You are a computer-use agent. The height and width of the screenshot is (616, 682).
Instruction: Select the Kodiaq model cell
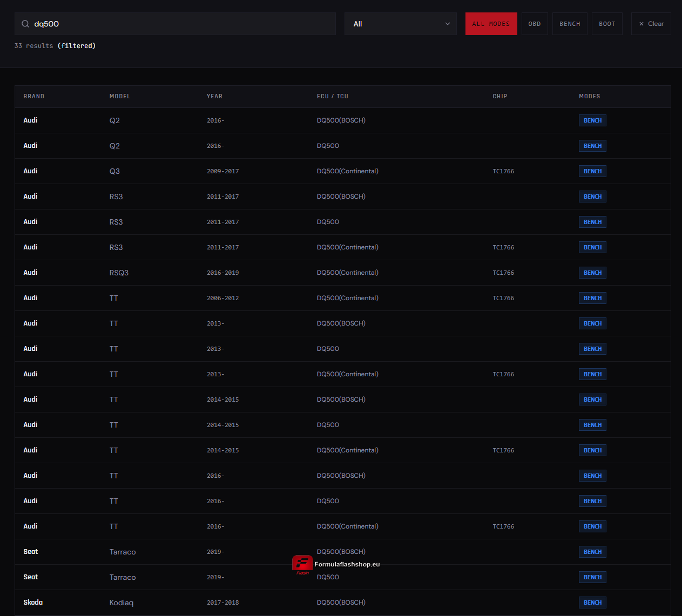(121, 603)
